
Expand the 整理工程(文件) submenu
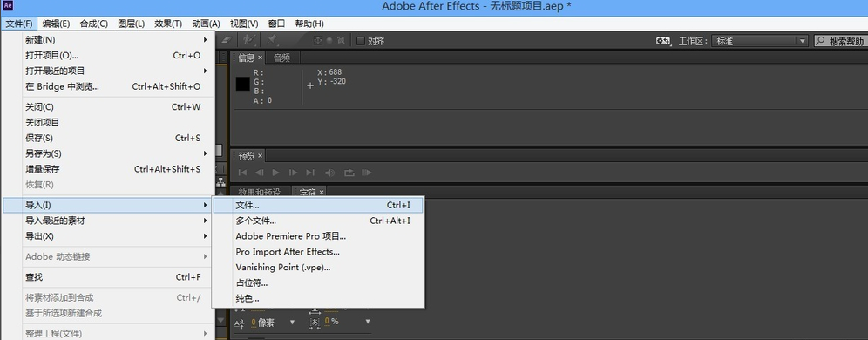pyautogui.click(x=108, y=333)
